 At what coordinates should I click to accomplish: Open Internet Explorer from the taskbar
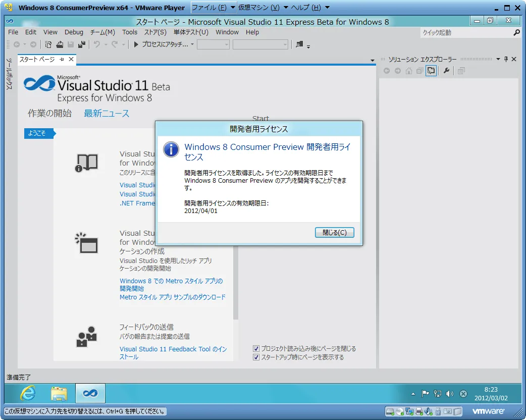click(28, 393)
